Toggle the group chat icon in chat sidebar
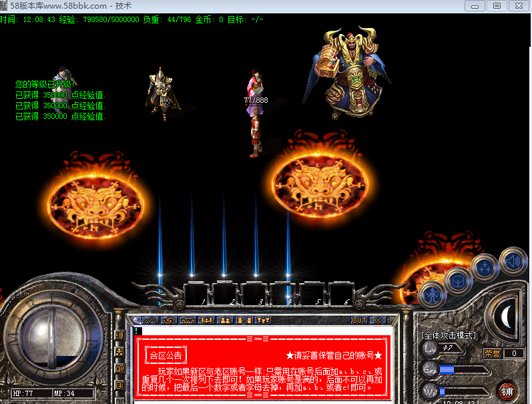 pos(119,353)
